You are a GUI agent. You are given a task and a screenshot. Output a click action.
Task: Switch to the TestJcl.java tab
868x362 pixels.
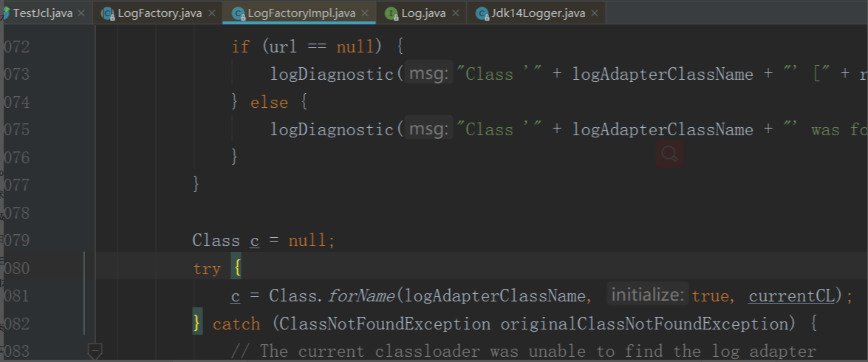coord(43,13)
